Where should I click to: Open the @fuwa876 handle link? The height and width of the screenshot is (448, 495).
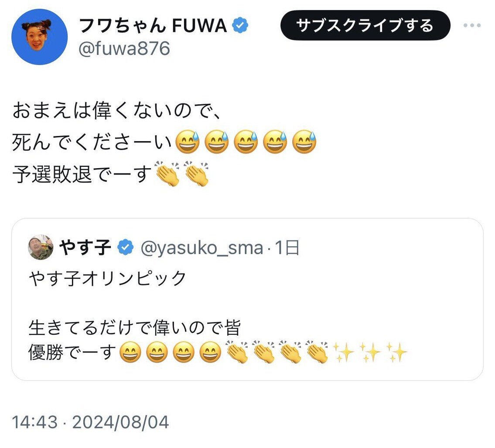coord(124,49)
